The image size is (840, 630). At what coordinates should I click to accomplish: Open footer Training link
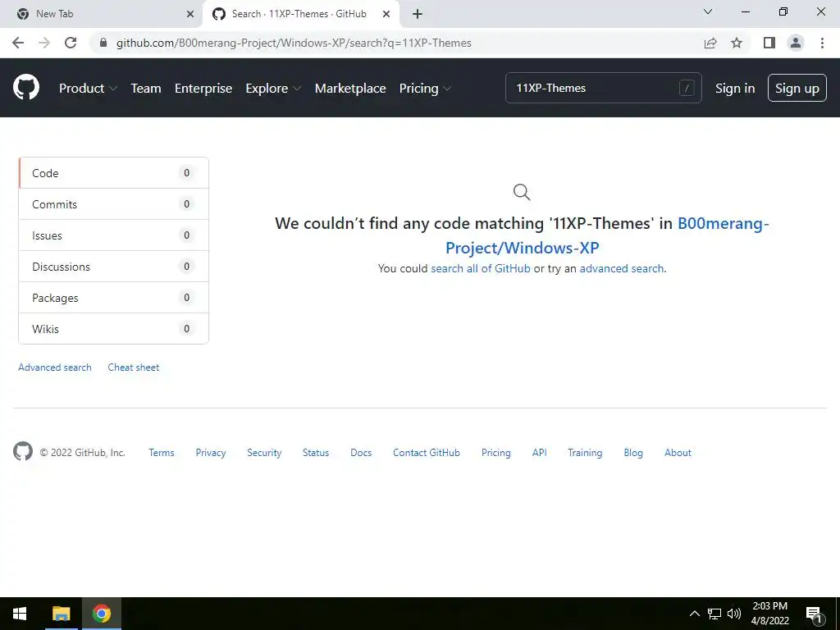click(x=585, y=453)
